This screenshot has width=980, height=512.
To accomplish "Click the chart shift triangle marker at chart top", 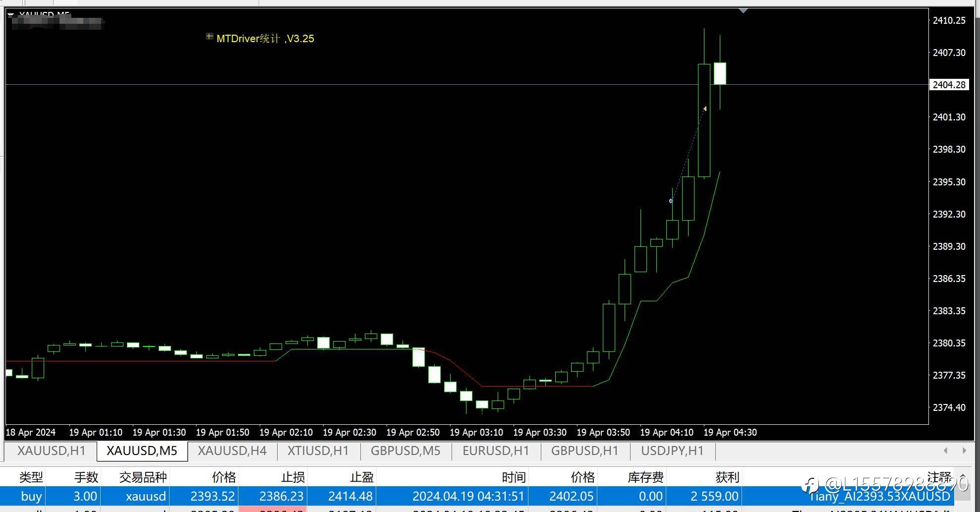I will pos(743,11).
